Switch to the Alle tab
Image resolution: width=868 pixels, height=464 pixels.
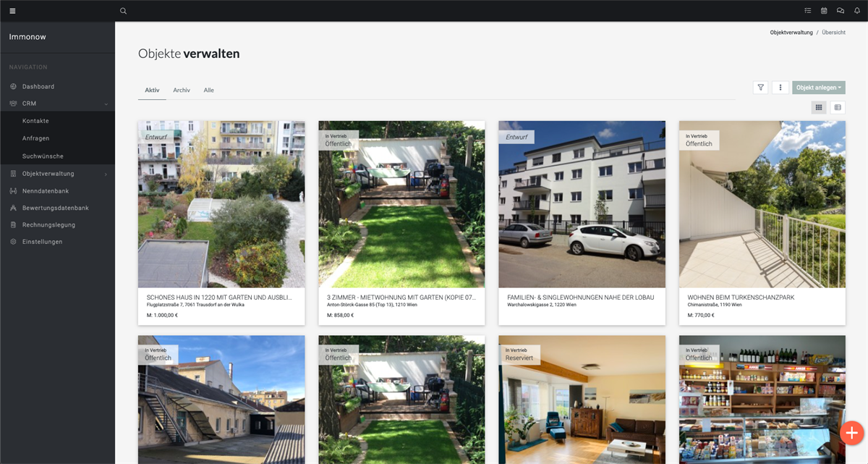pos(208,90)
